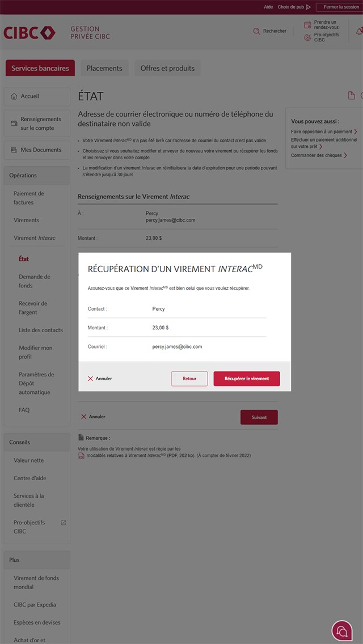Expand the Choix de pub arrow
The image size is (363, 644).
pos(309,7)
